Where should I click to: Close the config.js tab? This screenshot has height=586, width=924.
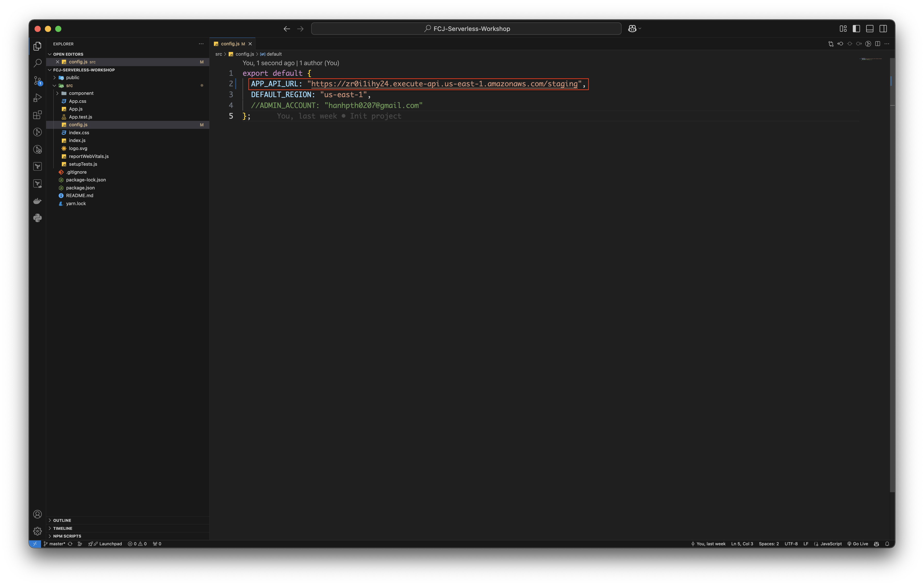coord(250,44)
